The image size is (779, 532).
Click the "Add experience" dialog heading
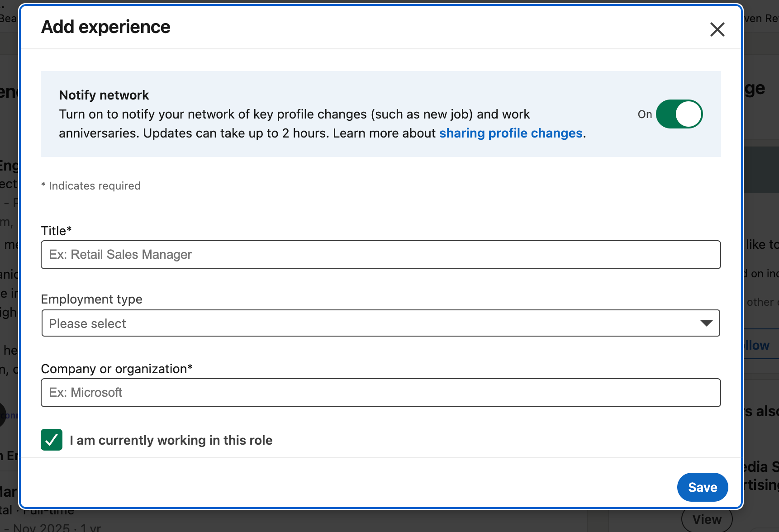[x=106, y=27]
